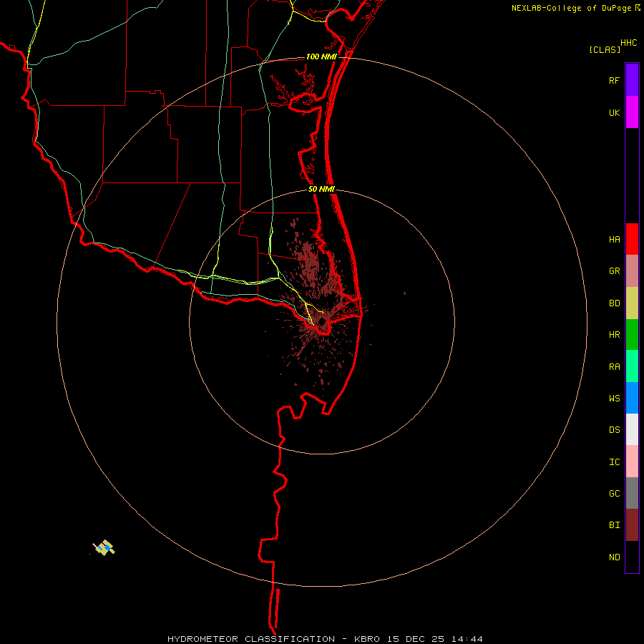Select the dark red BI legend color

tap(632, 525)
